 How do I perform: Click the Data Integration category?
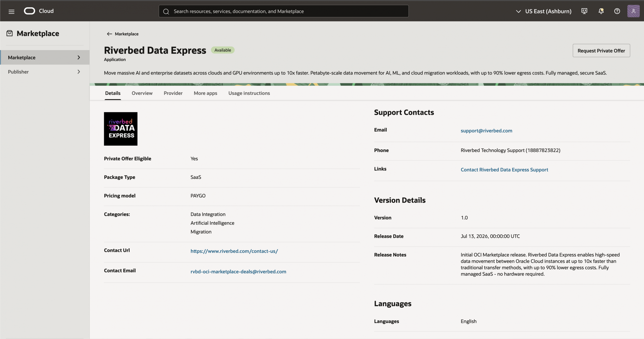[x=208, y=214]
